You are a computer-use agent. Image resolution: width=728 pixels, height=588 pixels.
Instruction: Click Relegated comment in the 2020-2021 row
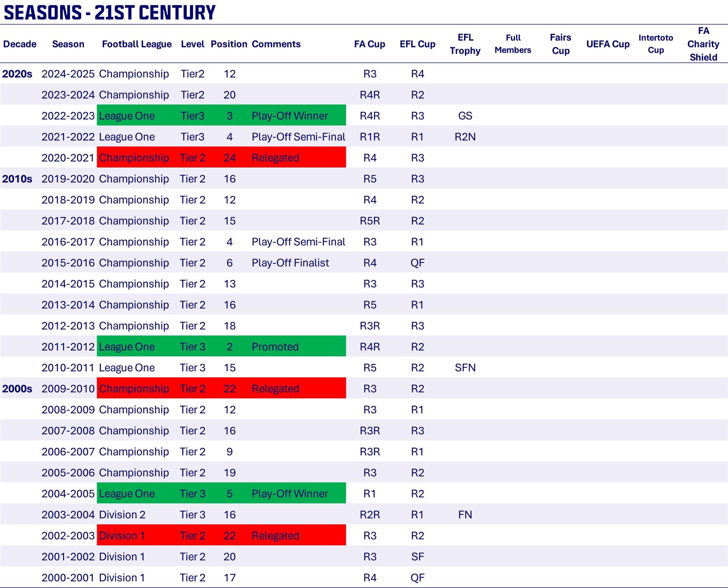pos(276,158)
